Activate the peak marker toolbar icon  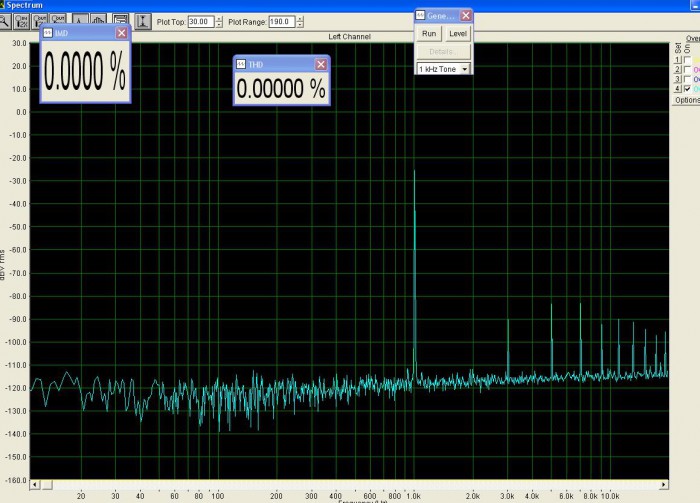(79, 21)
